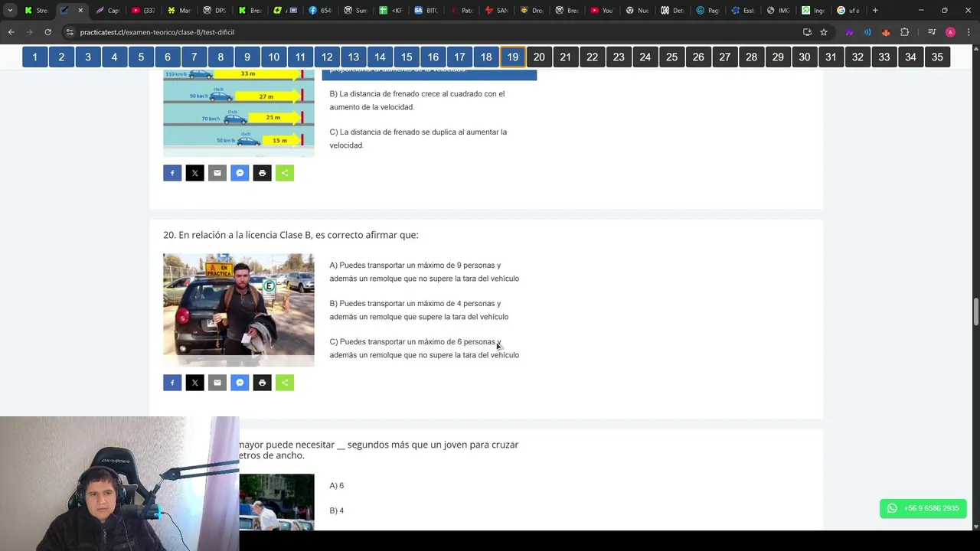This screenshot has width=980, height=551.
Task: Click the install app icon in address bar
Action: tap(807, 32)
